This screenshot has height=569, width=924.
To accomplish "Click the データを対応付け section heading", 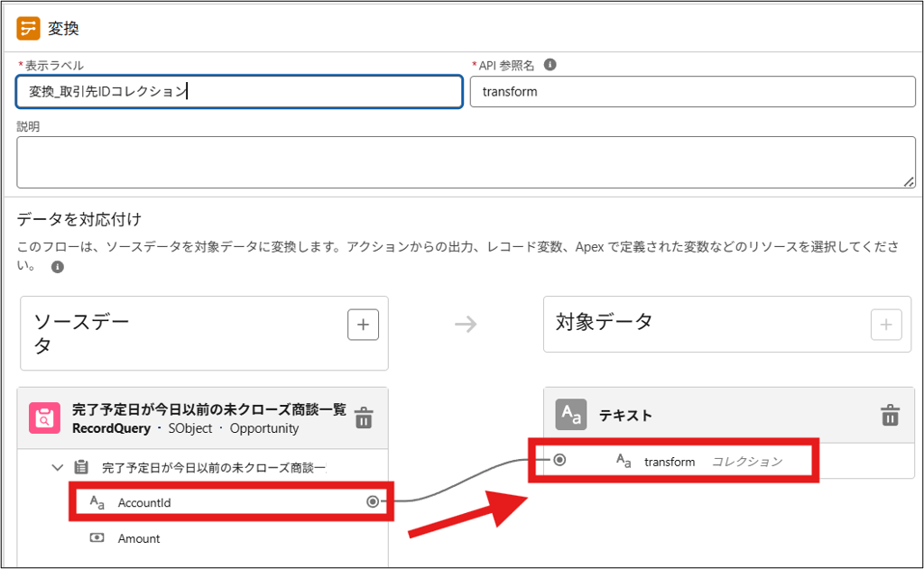I will (79, 219).
